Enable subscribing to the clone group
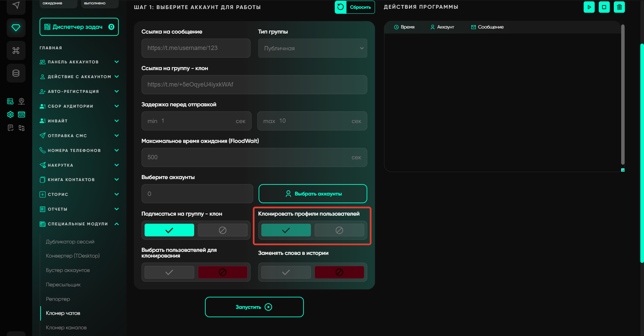644x336 pixels. [169, 230]
